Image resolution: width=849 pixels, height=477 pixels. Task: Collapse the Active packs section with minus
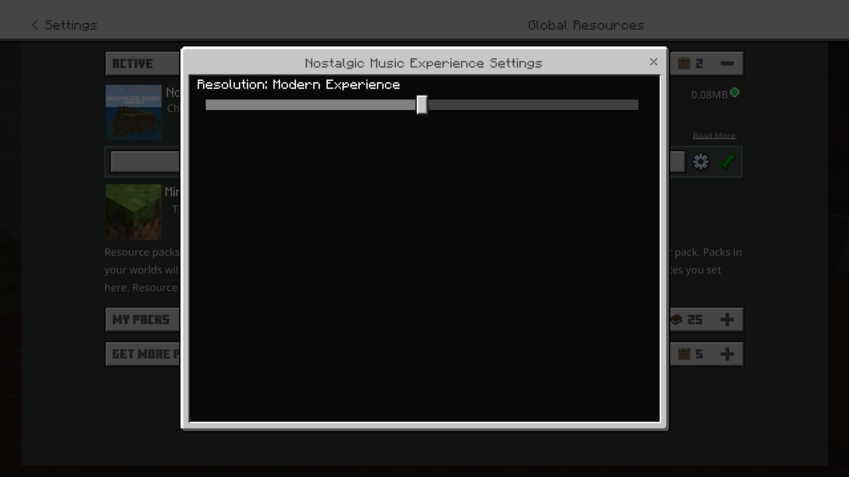click(x=727, y=63)
